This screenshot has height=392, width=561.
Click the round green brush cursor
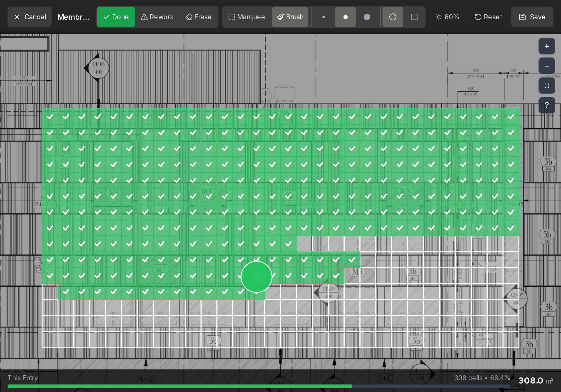[x=256, y=277]
